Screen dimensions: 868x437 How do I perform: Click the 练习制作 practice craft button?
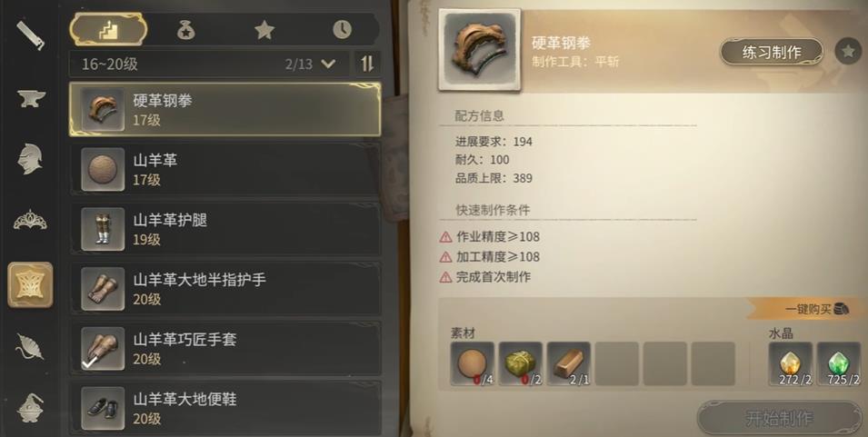[771, 52]
